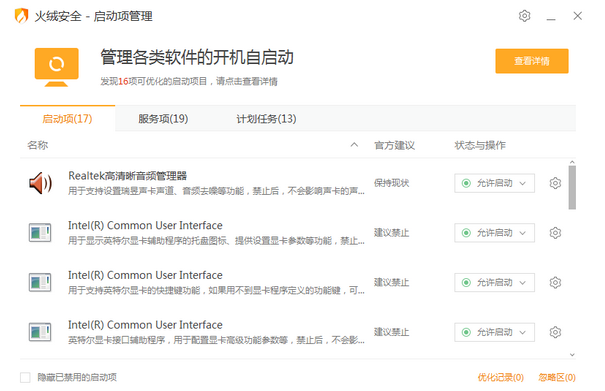Click the 名称 column header

click(38, 145)
